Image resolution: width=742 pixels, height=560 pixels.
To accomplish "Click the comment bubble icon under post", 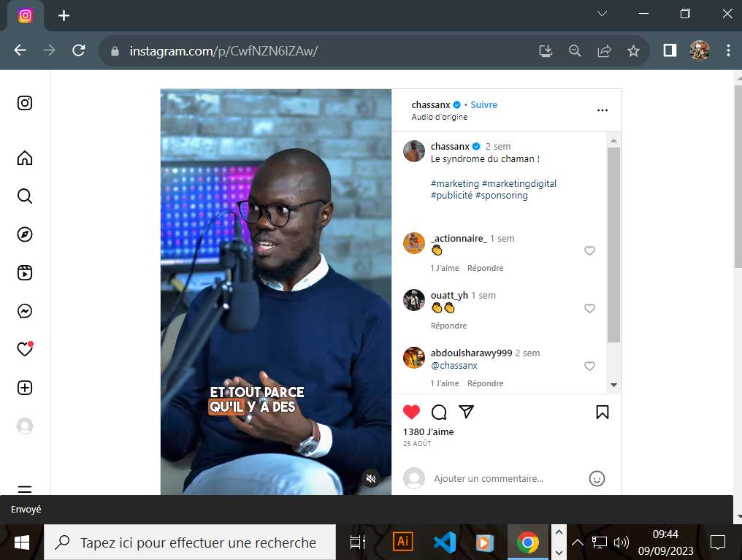I will click(439, 413).
